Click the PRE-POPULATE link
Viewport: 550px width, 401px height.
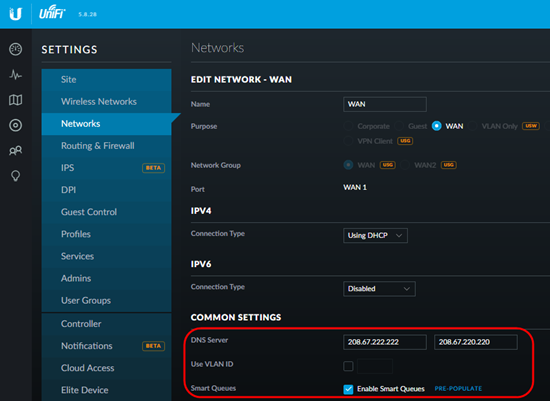[458, 389]
